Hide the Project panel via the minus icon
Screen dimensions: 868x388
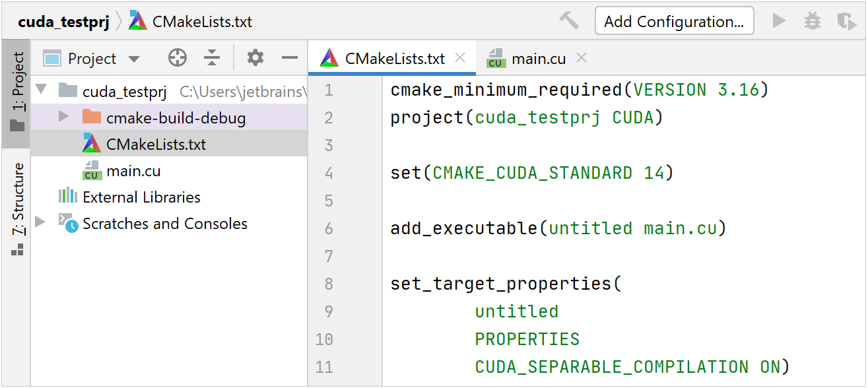point(289,58)
